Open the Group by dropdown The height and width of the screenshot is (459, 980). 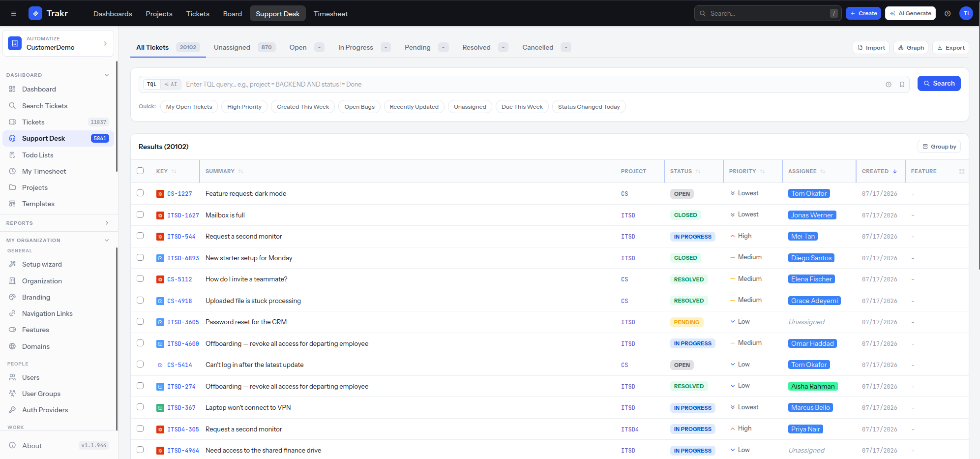click(939, 147)
